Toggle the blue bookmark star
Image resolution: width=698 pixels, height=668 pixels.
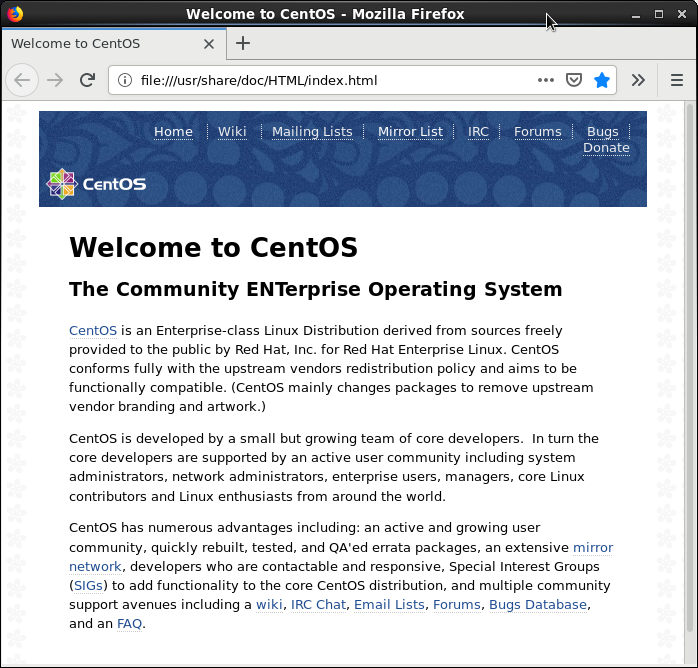[x=602, y=80]
